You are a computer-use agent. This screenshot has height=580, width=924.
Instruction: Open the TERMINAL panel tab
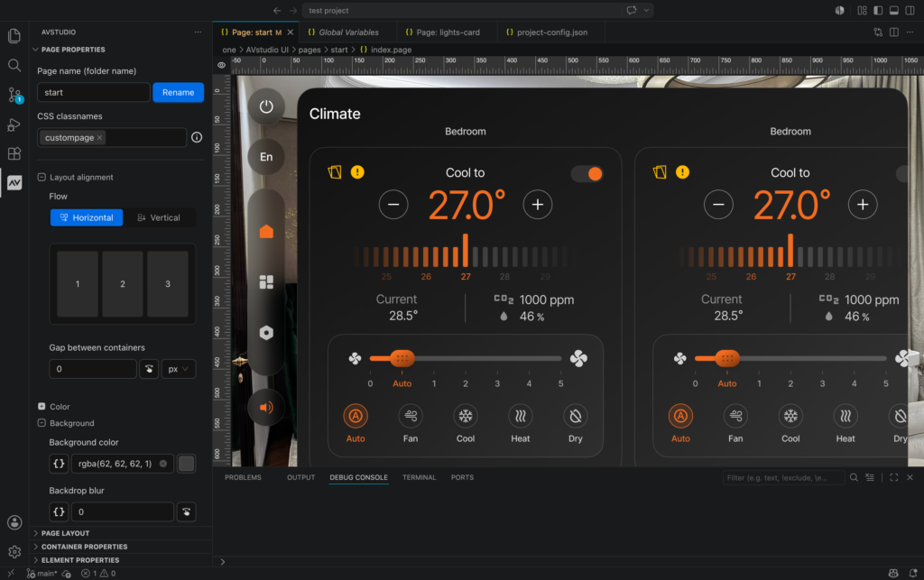click(419, 477)
